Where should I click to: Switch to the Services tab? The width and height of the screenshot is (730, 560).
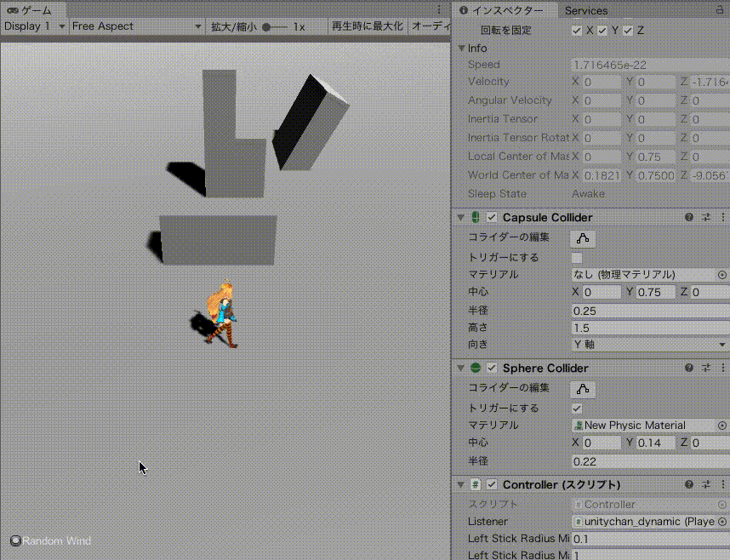click(x=585, y=11)
